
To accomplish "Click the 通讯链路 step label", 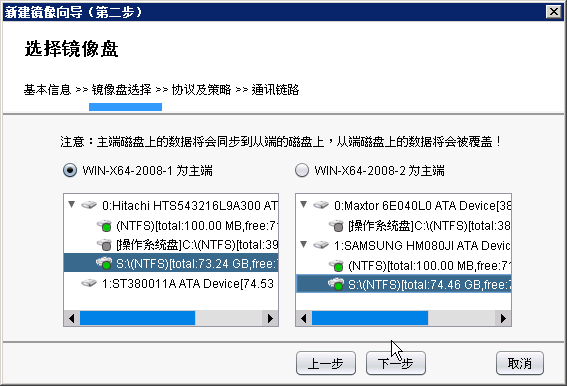I will (276, 89).
